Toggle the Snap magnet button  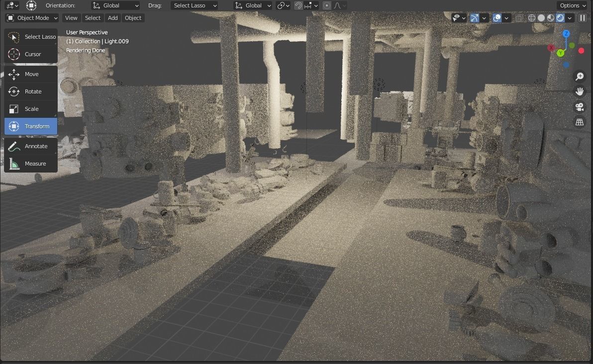(x=298, y=5)
